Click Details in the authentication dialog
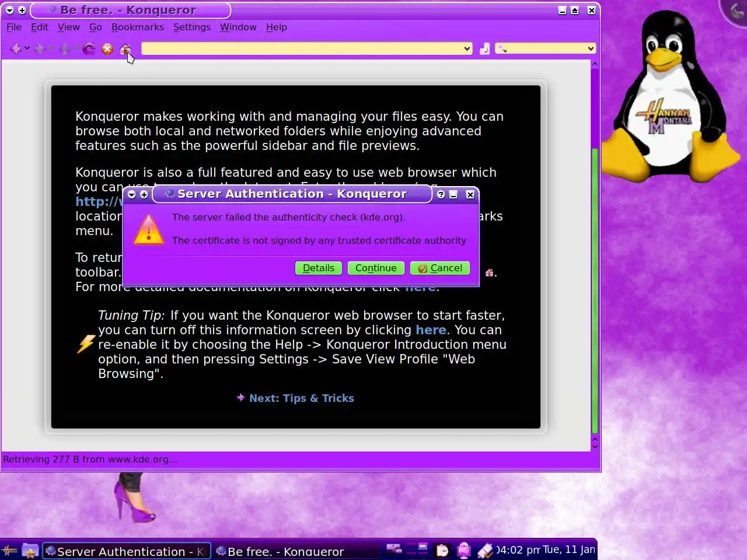The image size is (747, 560). (x=319, y=268)
